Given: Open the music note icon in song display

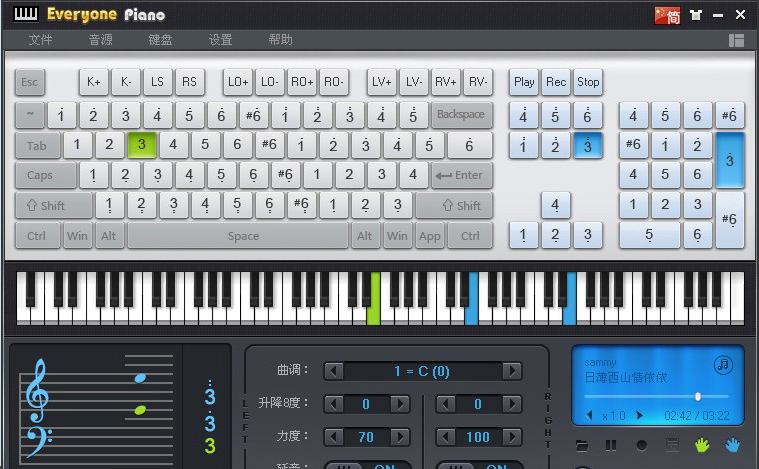Looking at the screenshot, I should point(723,364).
